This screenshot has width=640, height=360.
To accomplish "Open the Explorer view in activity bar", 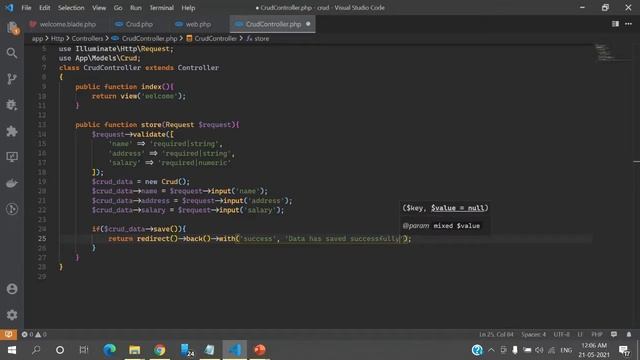I will tap(12, 28).
